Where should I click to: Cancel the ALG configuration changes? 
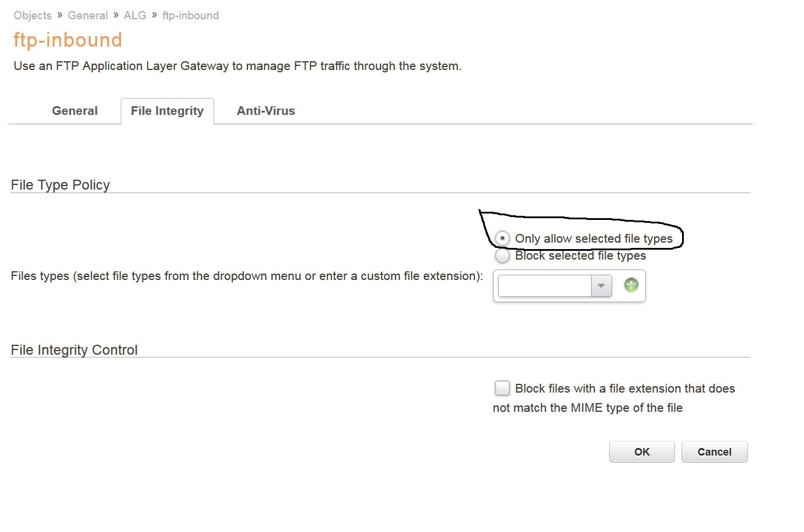tap(714, 452)
